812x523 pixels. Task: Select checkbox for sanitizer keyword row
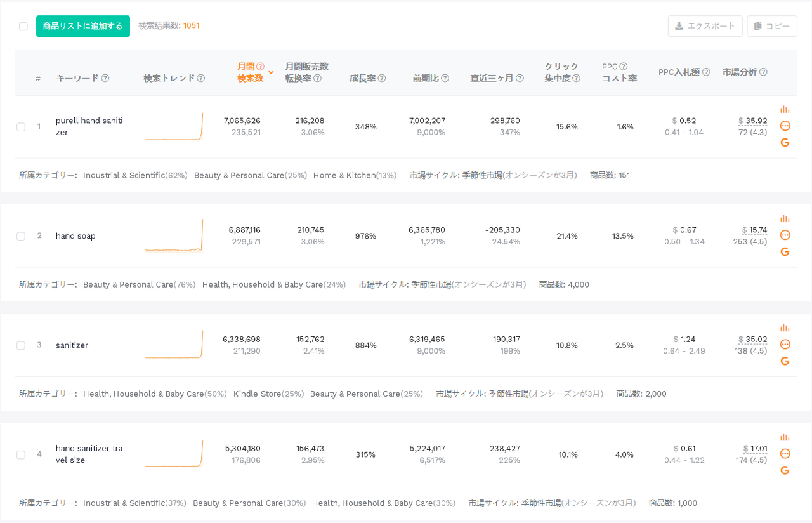point(21,345)
